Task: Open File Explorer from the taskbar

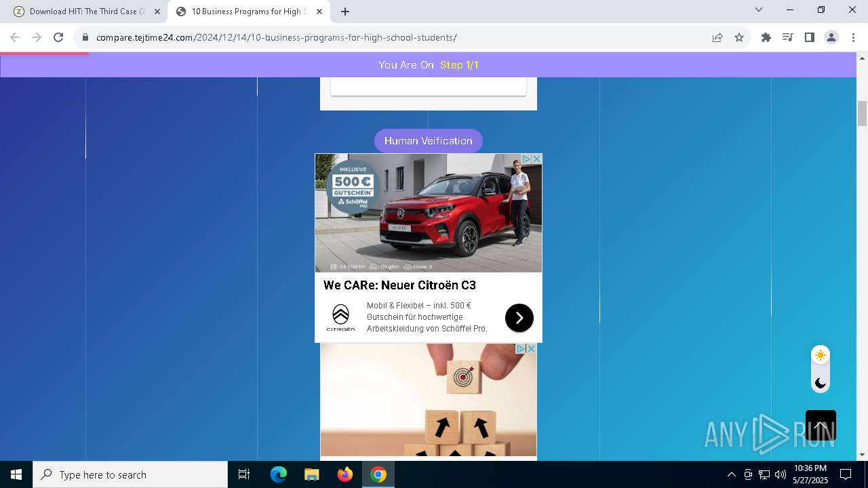Action: coord(312,474)
